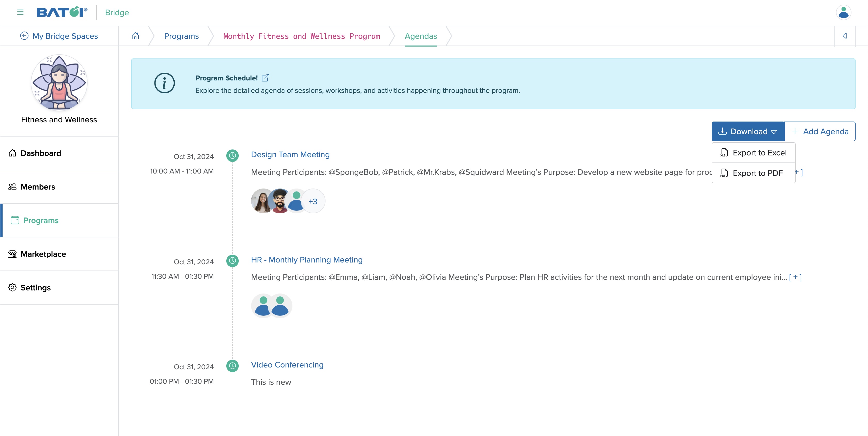Click the Bridge app title
868x436 pixels.
117,12
